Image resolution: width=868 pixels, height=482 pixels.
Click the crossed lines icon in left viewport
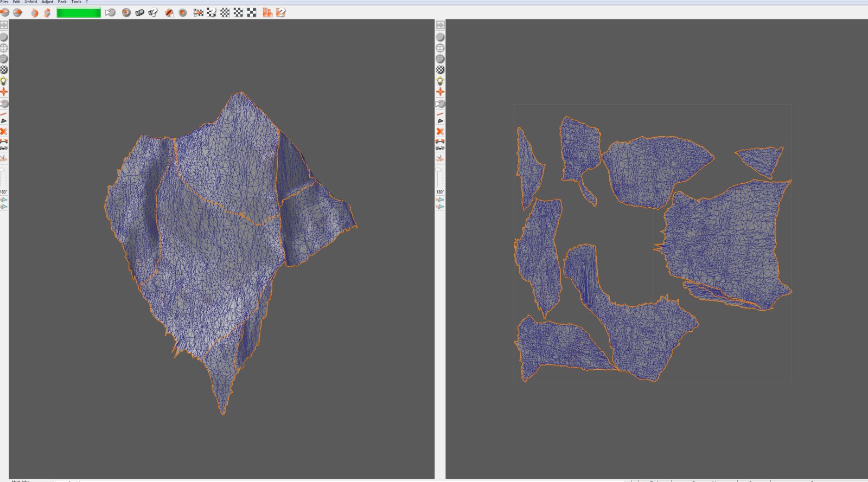click(x=4, y=158)
